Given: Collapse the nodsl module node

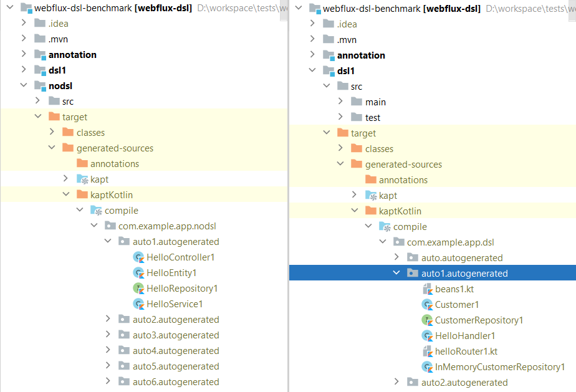Looking at the screenshot, I should coord(24,86).
